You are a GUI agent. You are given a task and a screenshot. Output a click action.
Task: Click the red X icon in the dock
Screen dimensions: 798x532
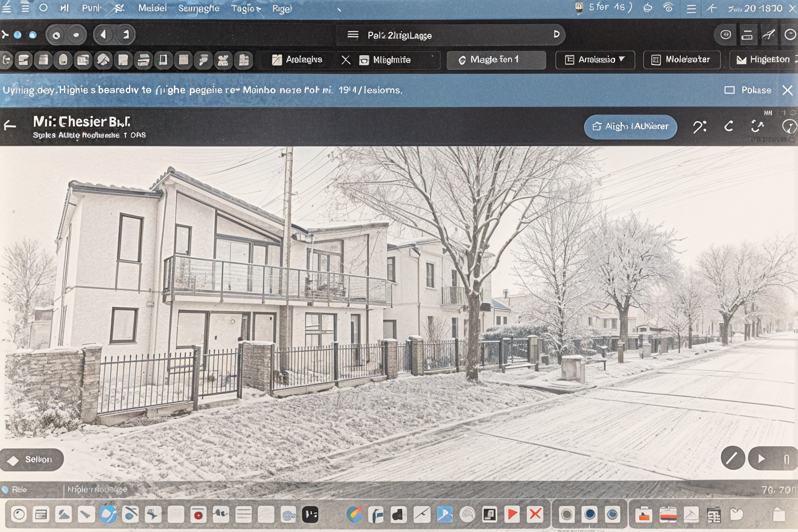535,515
